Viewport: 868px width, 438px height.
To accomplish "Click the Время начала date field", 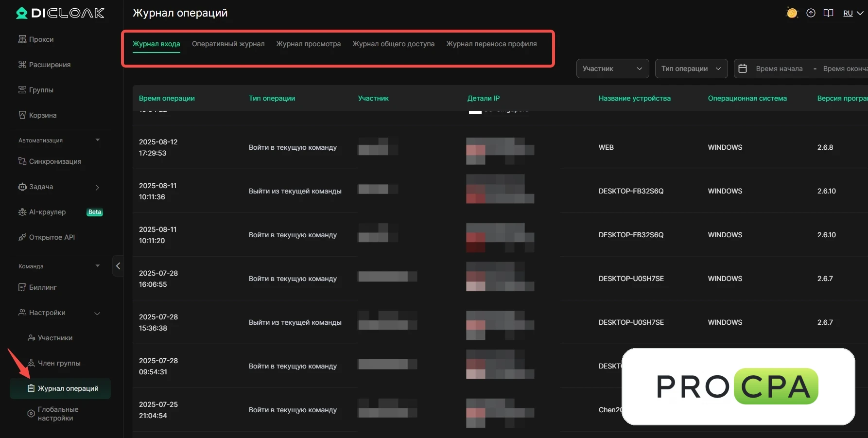I will click(x=779, y=69).
